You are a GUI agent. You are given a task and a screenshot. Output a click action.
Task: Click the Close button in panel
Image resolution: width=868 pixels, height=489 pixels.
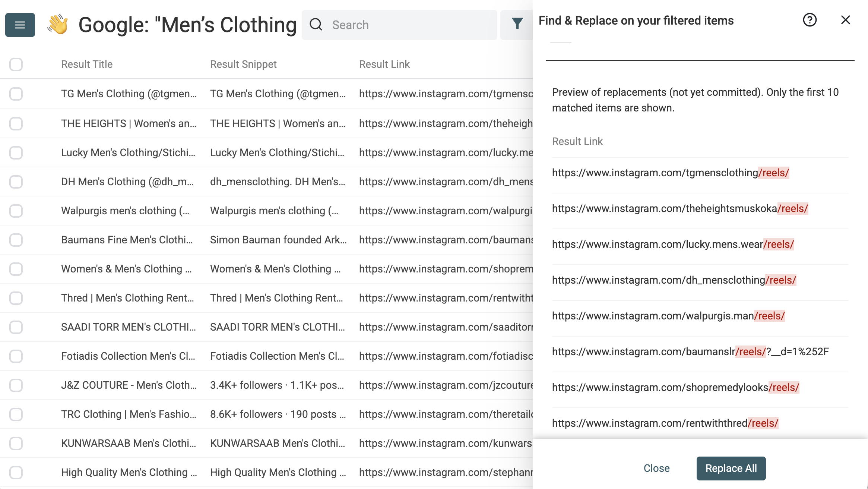coord(656,468)
